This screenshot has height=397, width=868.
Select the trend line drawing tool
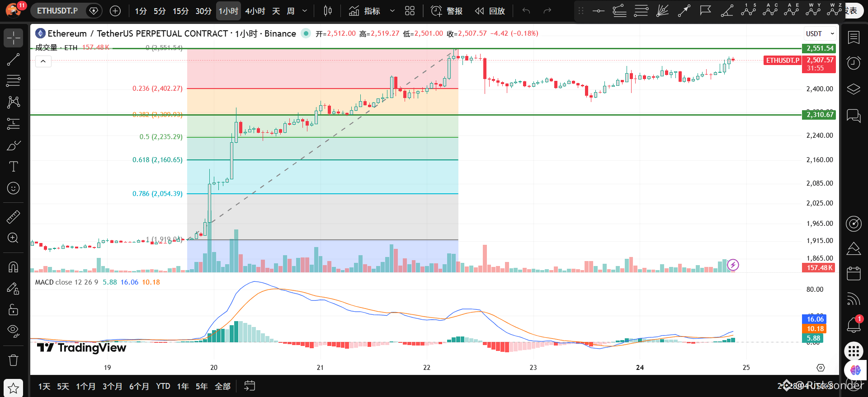pyautogui.click(x=14, y=60)
